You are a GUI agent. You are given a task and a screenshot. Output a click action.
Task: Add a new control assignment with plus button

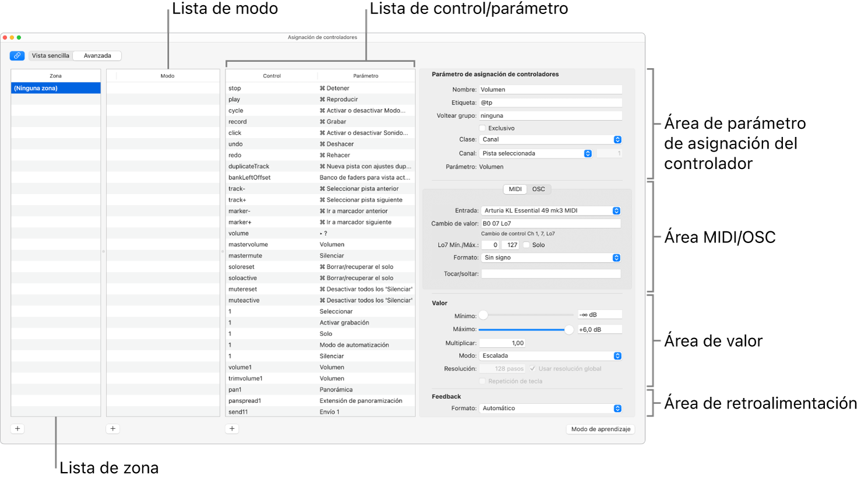[x=232, y=429]
